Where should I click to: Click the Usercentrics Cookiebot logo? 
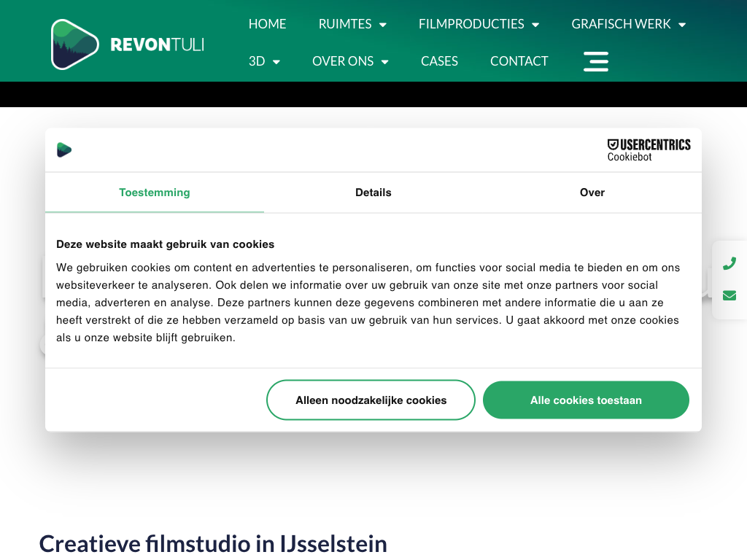[649, 149]
